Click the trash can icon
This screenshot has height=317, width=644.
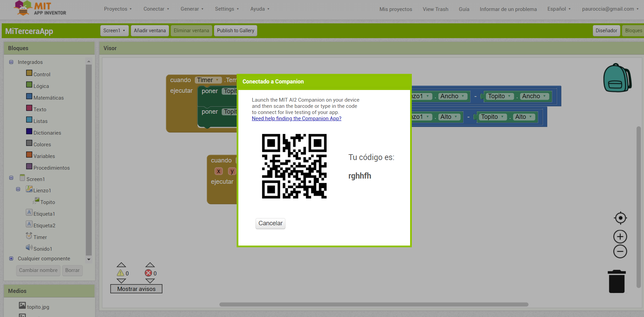(x=617, y=281)
